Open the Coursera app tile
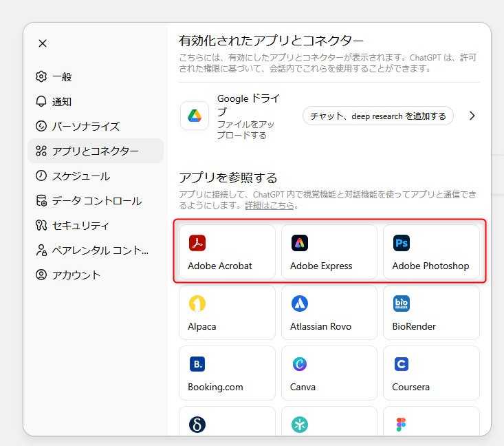Image resolution: width=504 pixels, height=446 pixels. pyautogui.click(x=431, y=373)
